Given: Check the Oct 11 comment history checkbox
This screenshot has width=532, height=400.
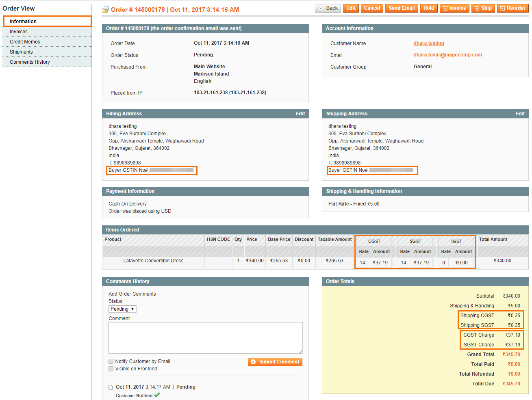Looking at the screenshot, I should click(x=111, y=387).
